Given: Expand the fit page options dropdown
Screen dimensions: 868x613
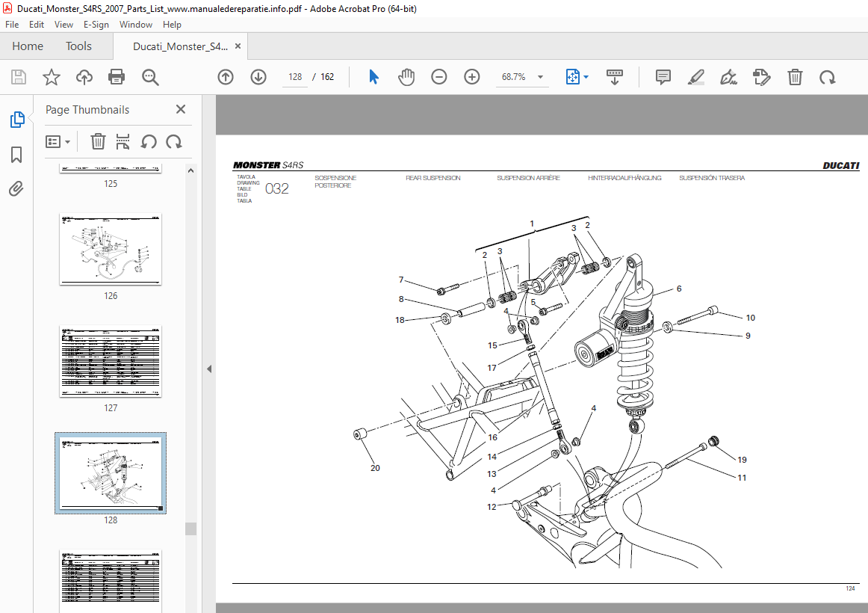Looking at the screenshot, I should [586, 77].
